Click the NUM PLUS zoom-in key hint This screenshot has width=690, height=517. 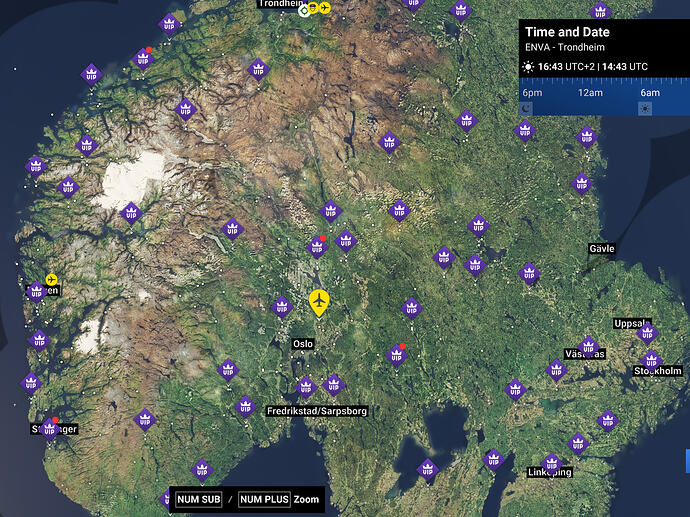coord(264,499)
